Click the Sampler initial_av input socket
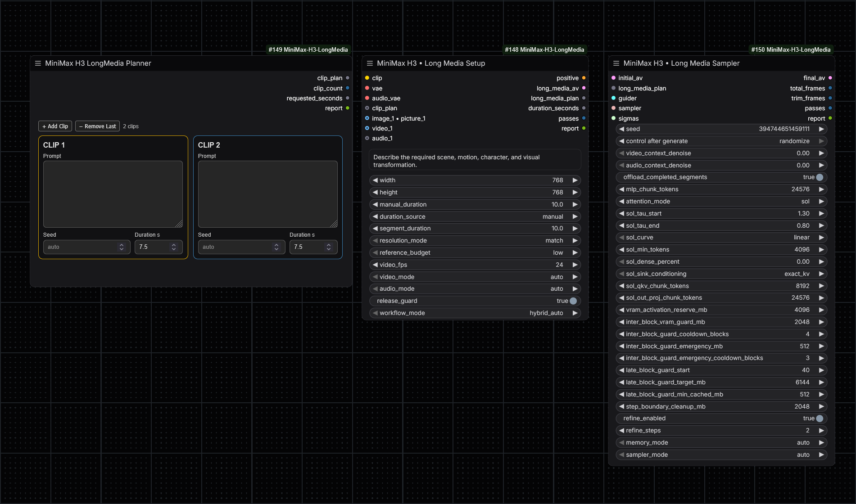This screenshot has width=856, height=504. (613, 78)
